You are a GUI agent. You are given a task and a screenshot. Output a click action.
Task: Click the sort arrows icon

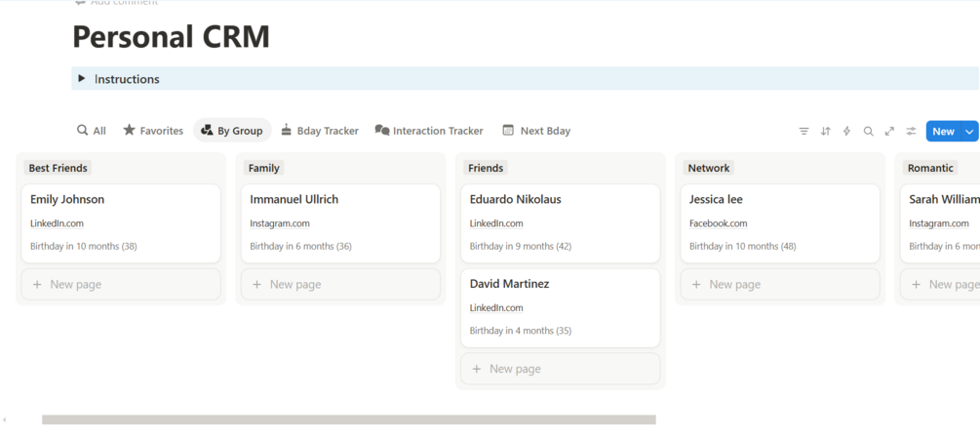tap(825, 131)
